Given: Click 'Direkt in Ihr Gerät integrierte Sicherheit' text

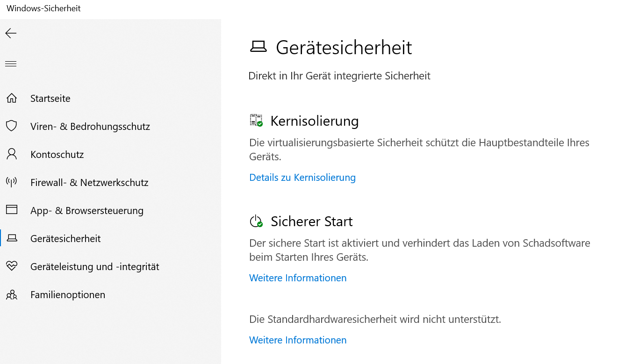Looking at the screenshot, I should (x=339, y=76).
